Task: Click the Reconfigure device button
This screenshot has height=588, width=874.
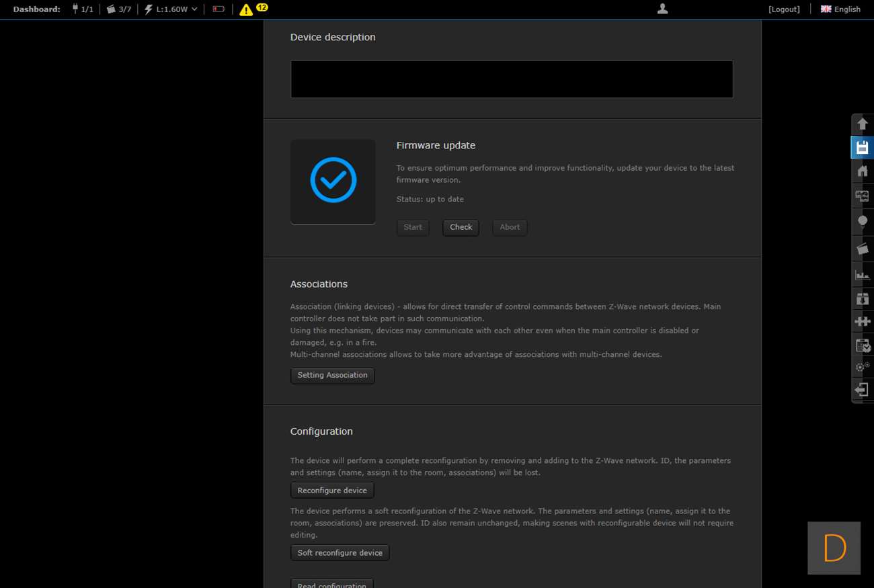Action: pyautogui.click(x=332, y=491)
